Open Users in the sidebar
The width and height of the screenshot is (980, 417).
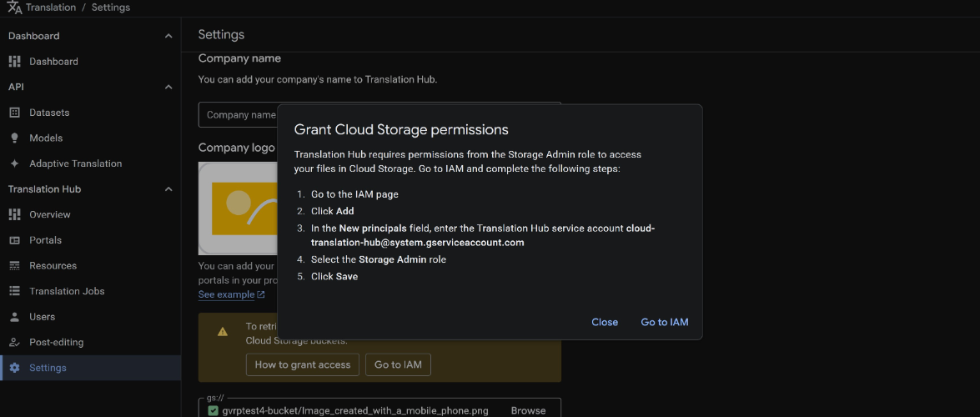point(91,317)
